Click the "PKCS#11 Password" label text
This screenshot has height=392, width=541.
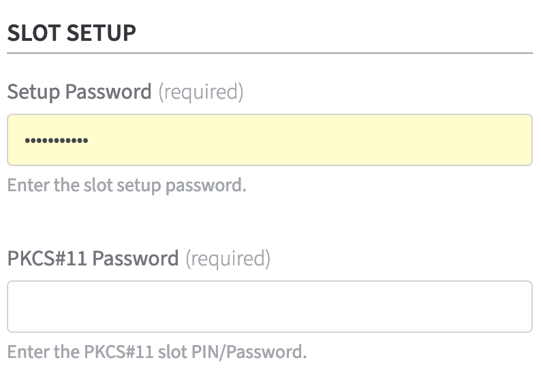pyautogui.click(x=93, y=259)
